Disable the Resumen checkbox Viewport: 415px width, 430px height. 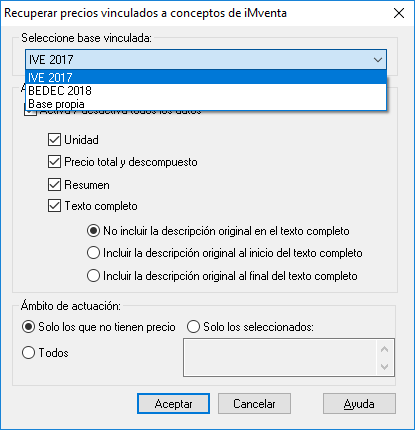click(x=54, y=184)
